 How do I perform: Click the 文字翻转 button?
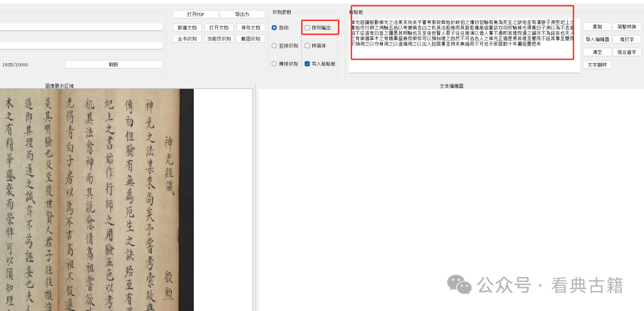(597, 65)
